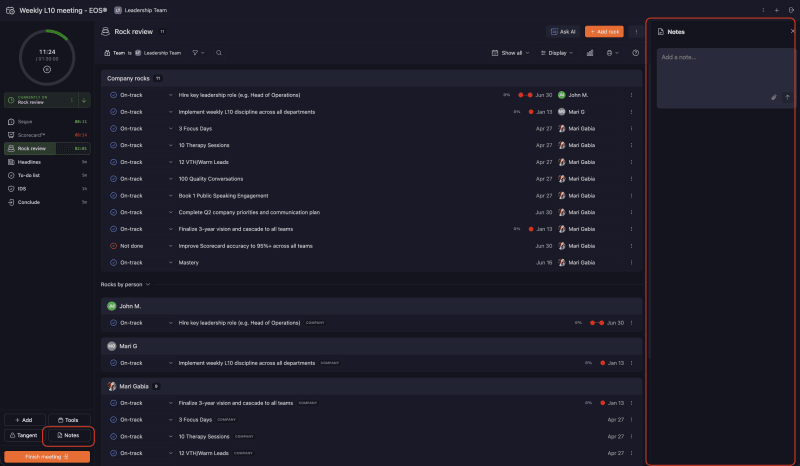
Task: Jump to the IDS section
Action: [x=47, y=189]
